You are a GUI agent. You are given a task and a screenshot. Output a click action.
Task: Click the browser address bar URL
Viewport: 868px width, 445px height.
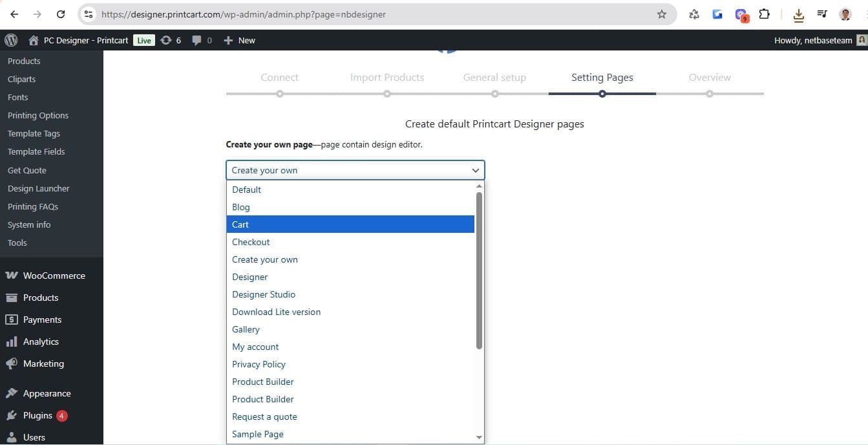(x=244, y=14)
